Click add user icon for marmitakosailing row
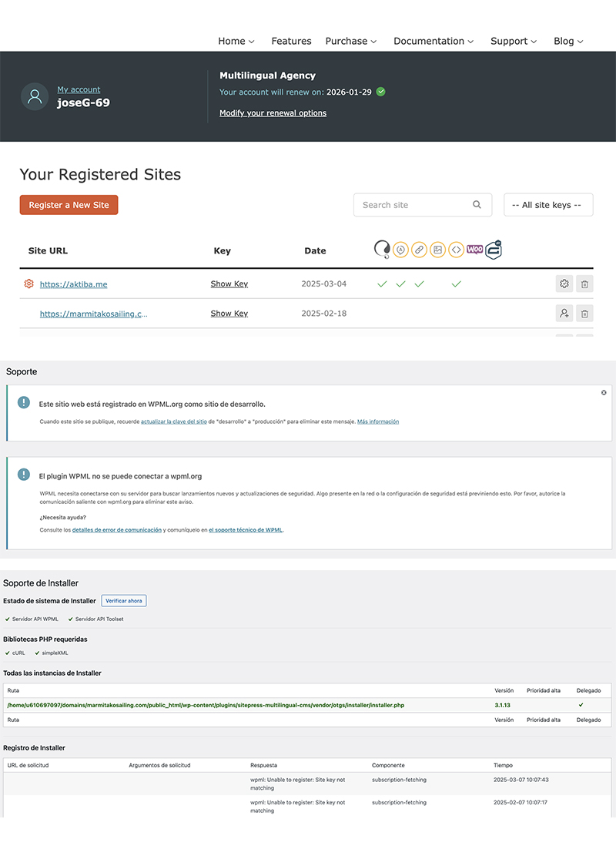 (x=564, y=313)
